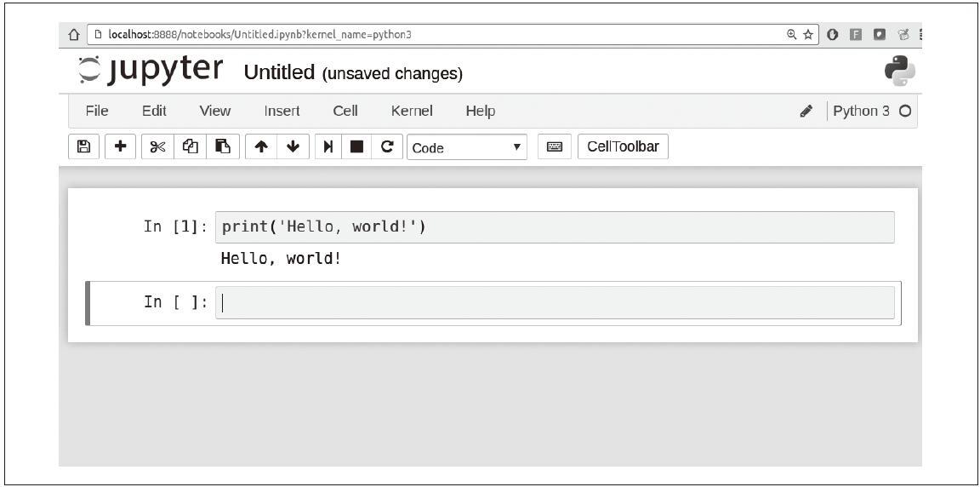
Task: Bookmark this page with star icon
Action: [x=807, y=35]
